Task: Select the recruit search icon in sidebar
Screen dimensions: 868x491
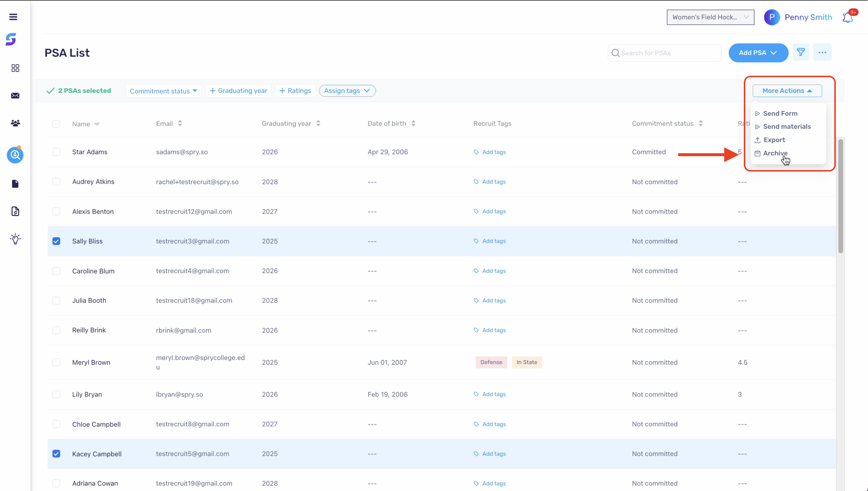Action: tap(15, 155)
